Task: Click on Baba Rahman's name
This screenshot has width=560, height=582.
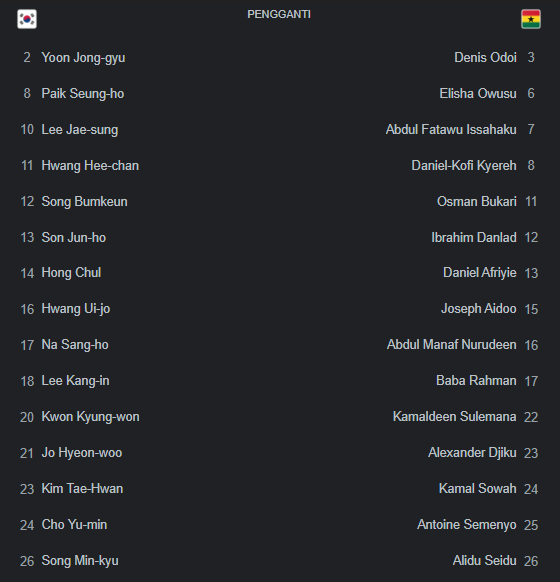Action: click(477, 380)
